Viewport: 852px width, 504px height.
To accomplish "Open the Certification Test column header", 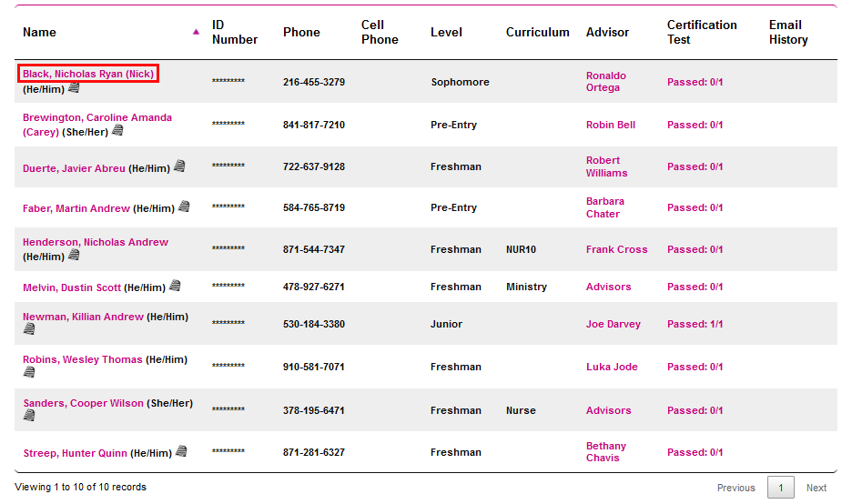I will point(702,32).
